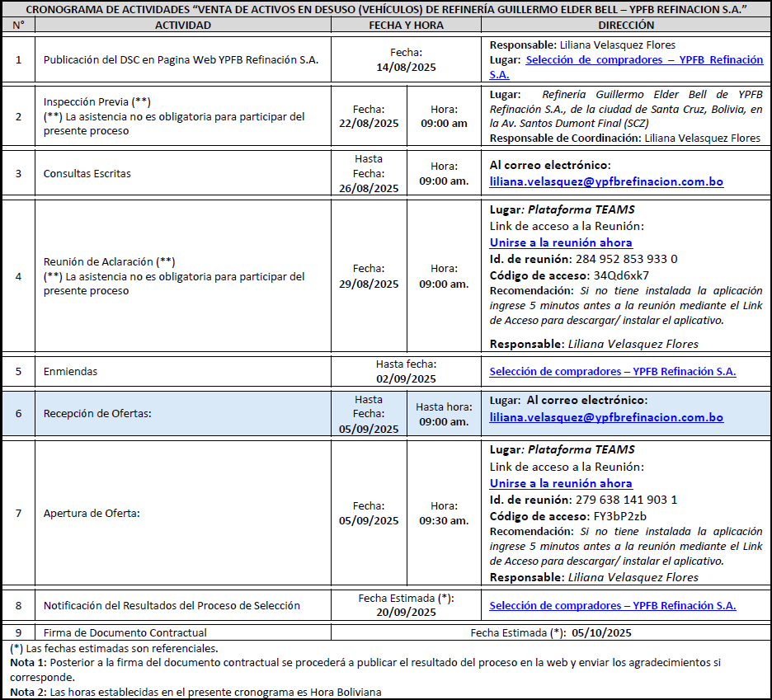Screen dimensions: 772x700
Task: Click the '09:00 am.' time in the Reunión de Aclaración row
Action: click(444, 284)
